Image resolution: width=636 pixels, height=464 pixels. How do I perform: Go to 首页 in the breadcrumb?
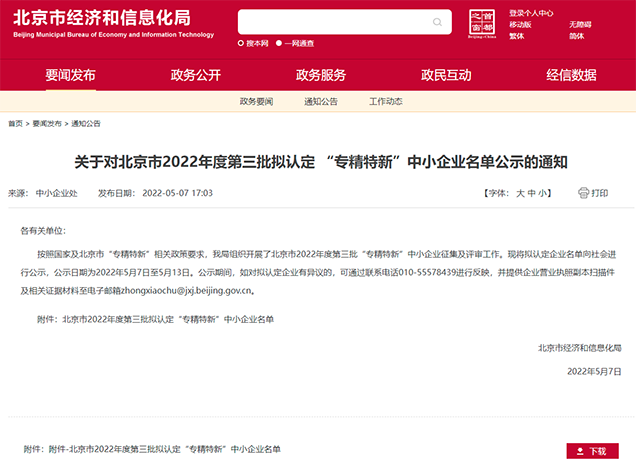coord(15,123)
